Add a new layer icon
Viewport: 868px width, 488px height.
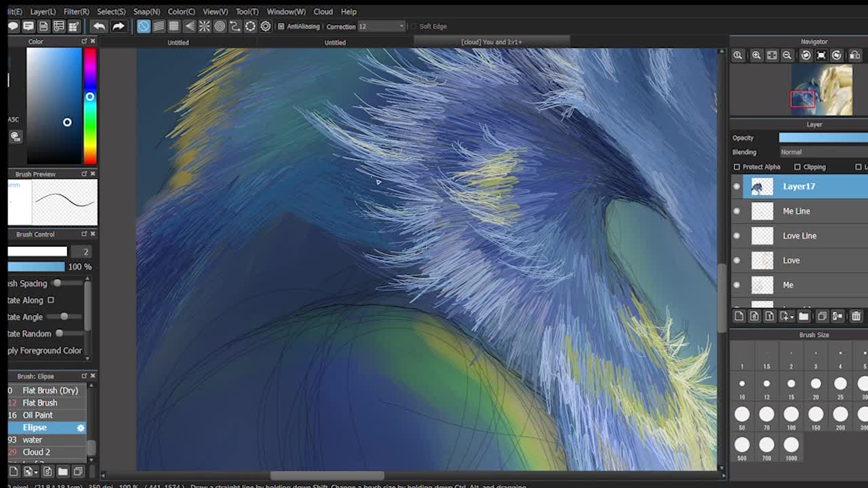point(739,316)
